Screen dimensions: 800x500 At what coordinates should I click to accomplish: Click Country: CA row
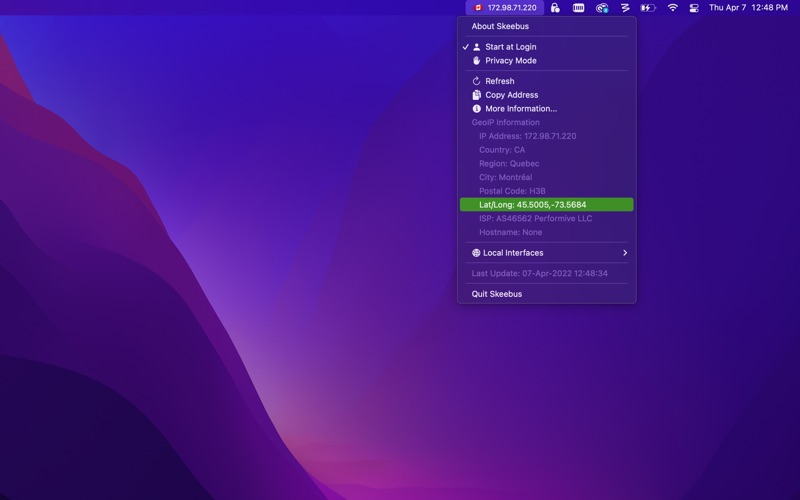coord(546,149)
